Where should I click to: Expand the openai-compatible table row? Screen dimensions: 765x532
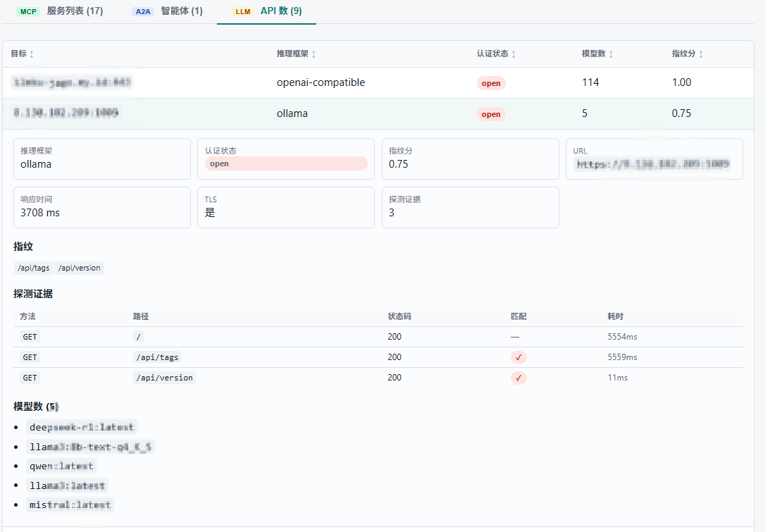coord(378,82)
